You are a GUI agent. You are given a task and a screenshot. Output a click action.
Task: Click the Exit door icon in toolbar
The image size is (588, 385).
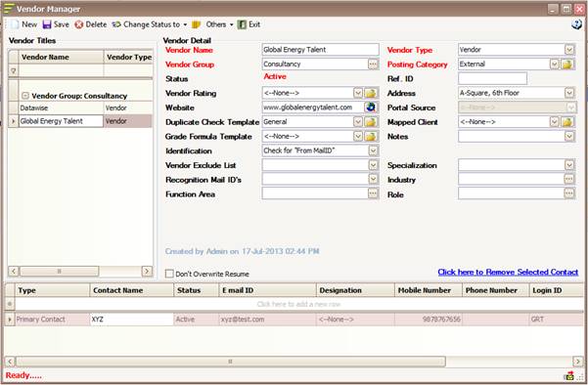click(242, 24)
